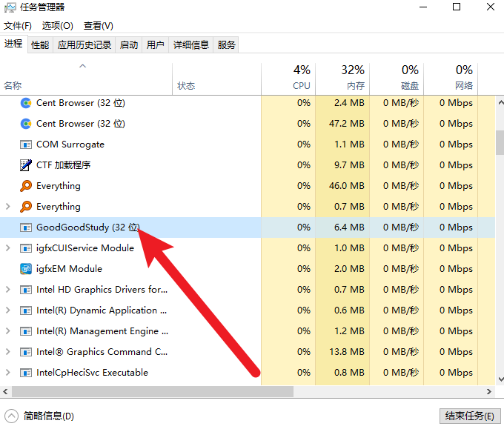
Task: Sort by the 网络 column header
Action: coord(451,79)
